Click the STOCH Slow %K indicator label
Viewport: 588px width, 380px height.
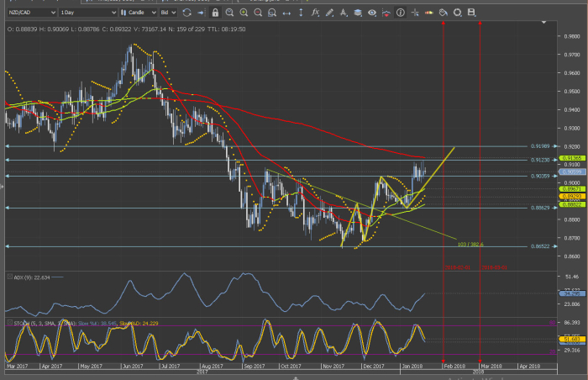(x=97, y=324)
